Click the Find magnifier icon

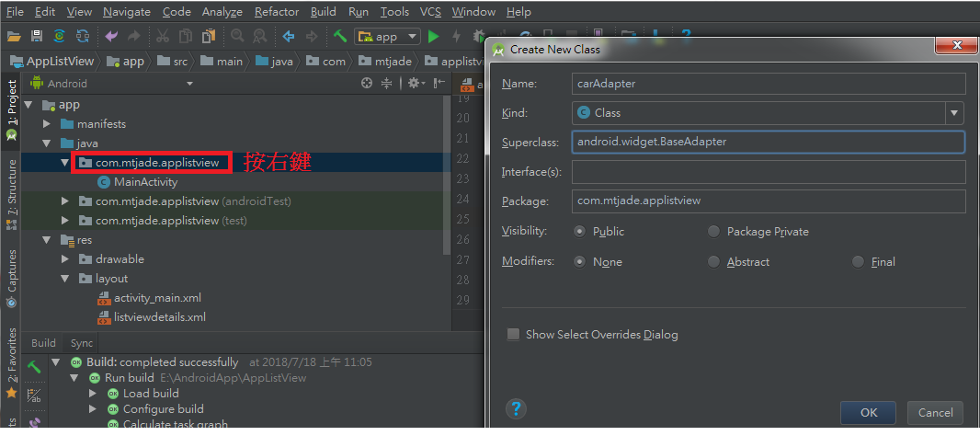point(237,36)
